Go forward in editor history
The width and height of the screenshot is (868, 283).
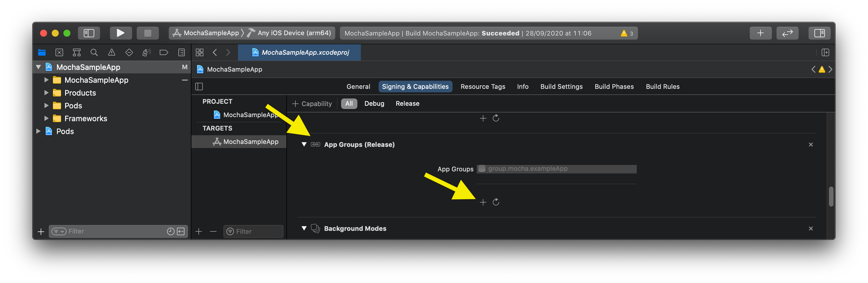[x=228, y=53]
